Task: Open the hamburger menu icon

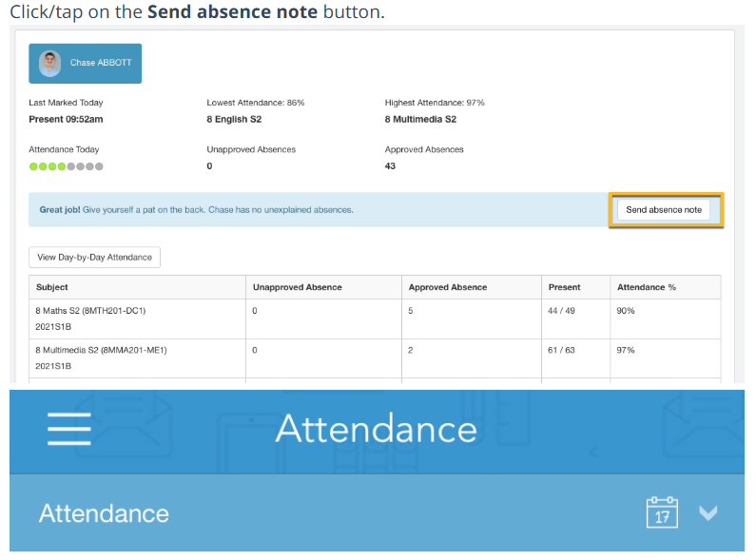Action: (69, 429)
